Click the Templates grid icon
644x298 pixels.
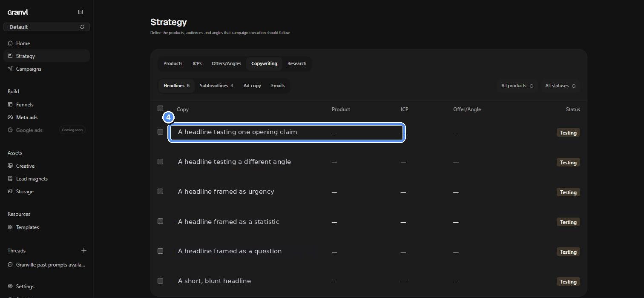11,227
